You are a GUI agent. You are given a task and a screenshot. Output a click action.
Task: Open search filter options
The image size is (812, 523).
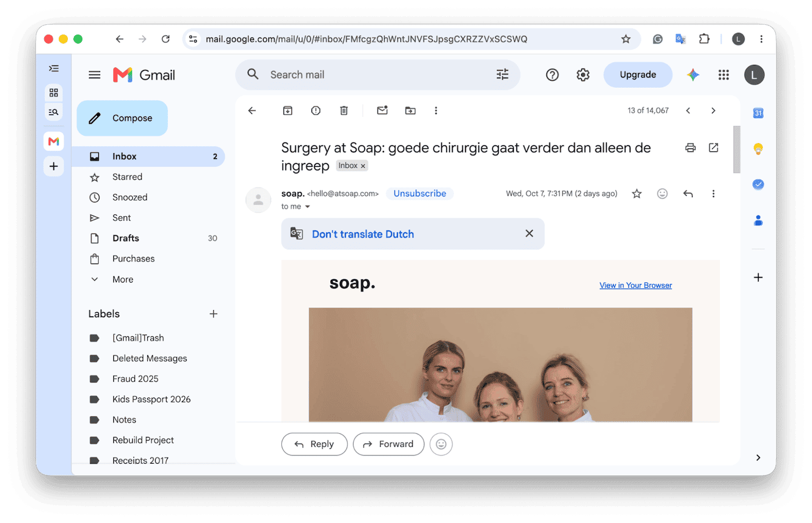[502, 75]
